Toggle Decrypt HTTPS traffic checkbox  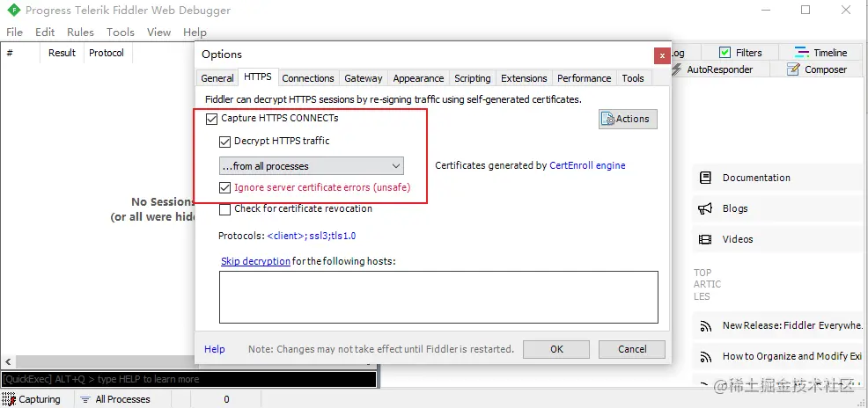(x=224, y=142)
